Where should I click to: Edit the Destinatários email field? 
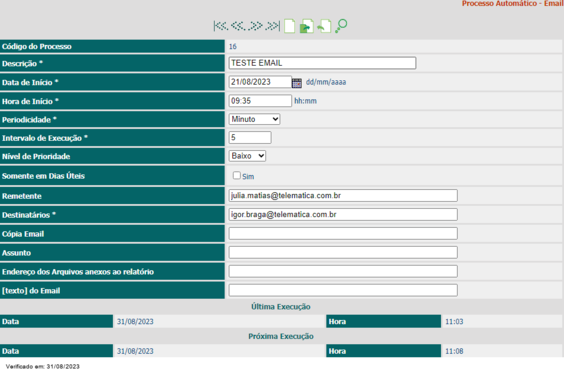343,214
